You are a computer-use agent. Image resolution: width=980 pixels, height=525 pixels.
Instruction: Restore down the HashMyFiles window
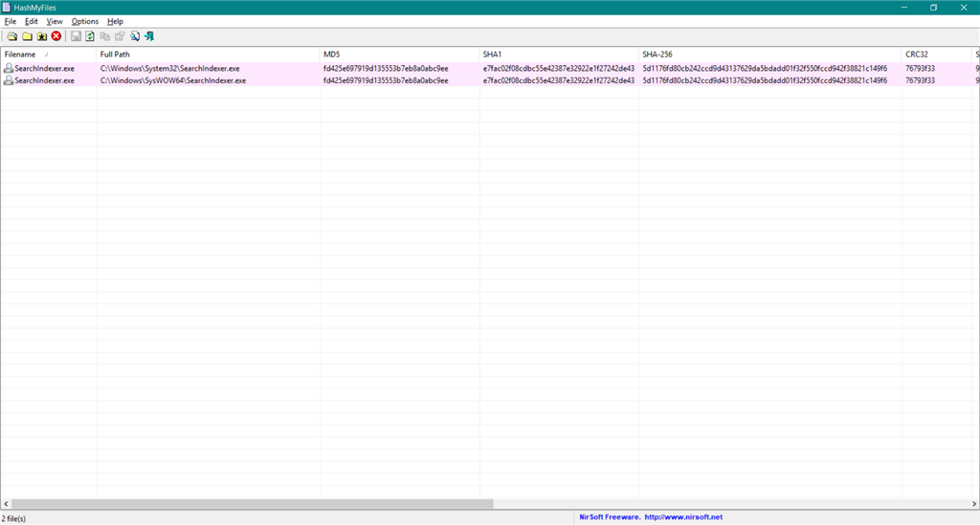[x=933, y=8]
